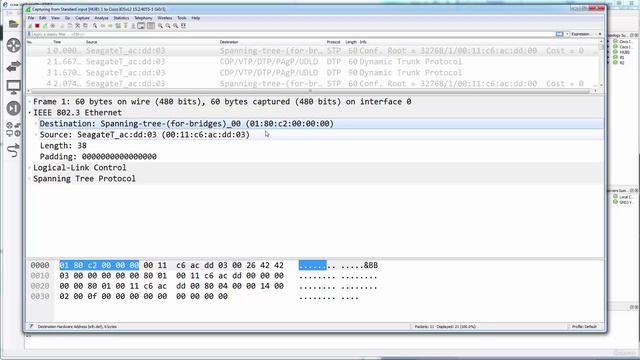Sort by the Source column header

point(91,42)
